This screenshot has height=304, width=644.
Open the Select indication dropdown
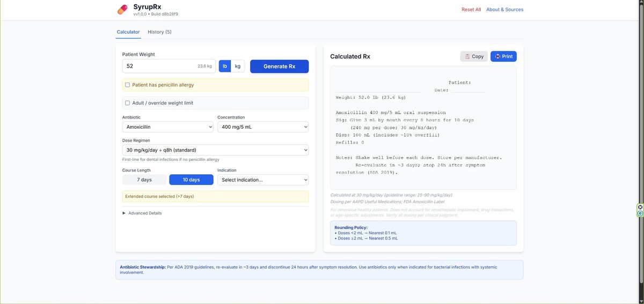tap(263, 180)
